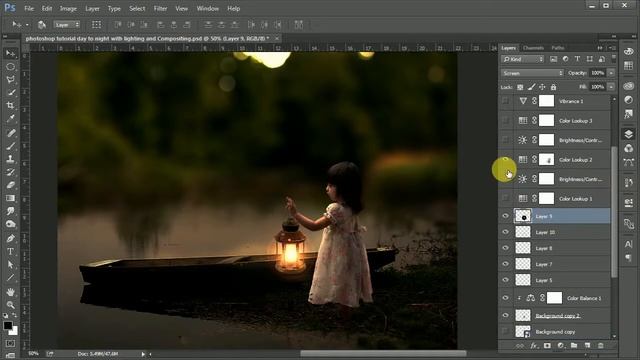Show the Vibrance 1 layer
640x360 pixels.
505,101
